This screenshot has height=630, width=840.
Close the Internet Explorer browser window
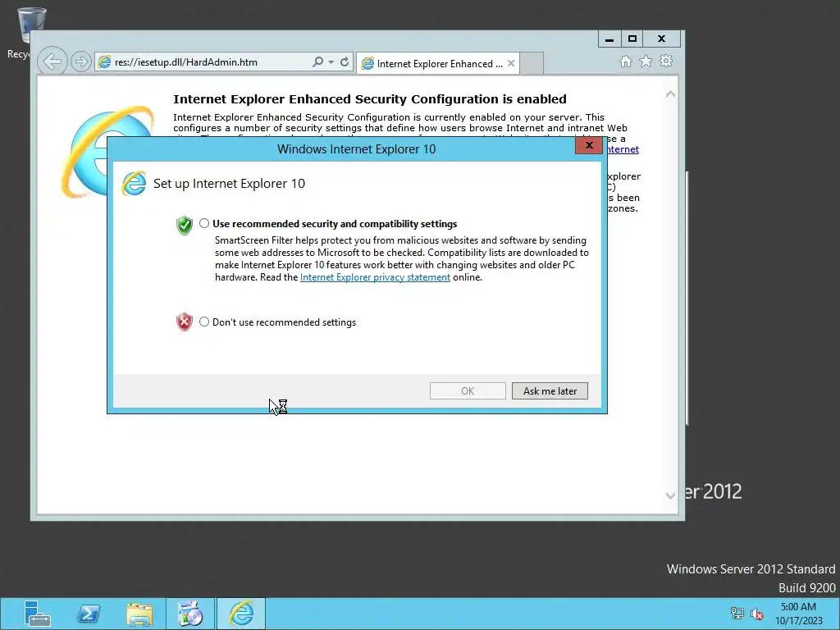point(662,39)
